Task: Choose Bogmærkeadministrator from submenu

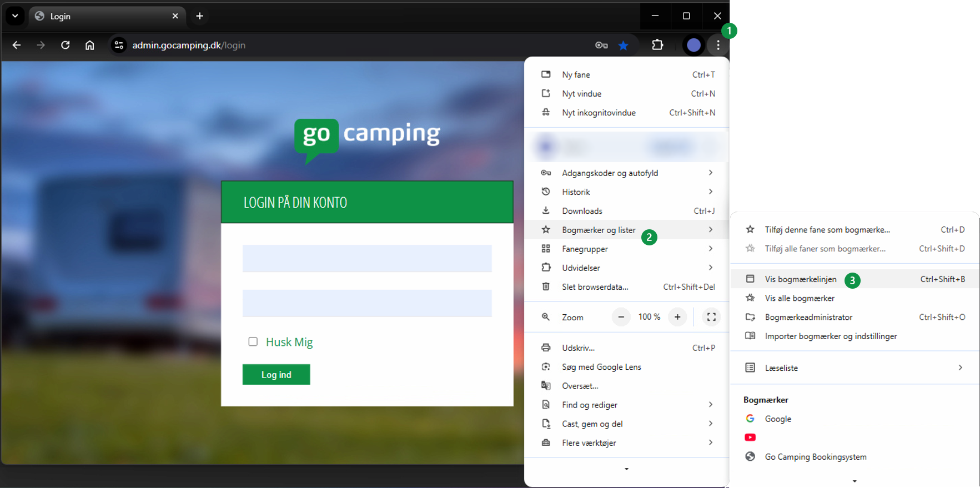Action: (x=808, y=317)
